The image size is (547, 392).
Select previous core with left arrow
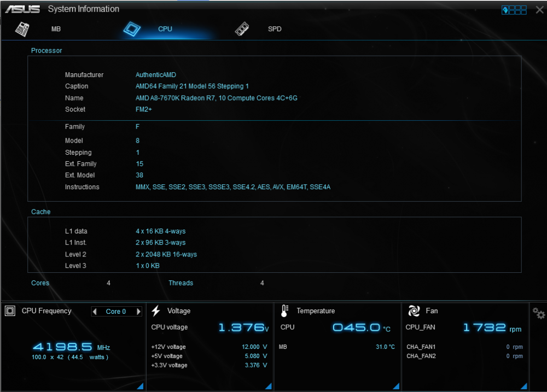coord(95,312)
